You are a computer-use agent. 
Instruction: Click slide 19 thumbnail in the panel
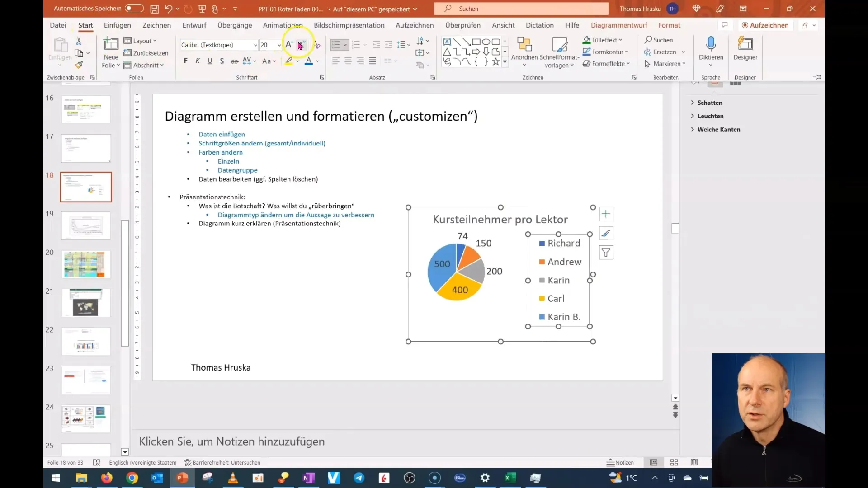86,226
